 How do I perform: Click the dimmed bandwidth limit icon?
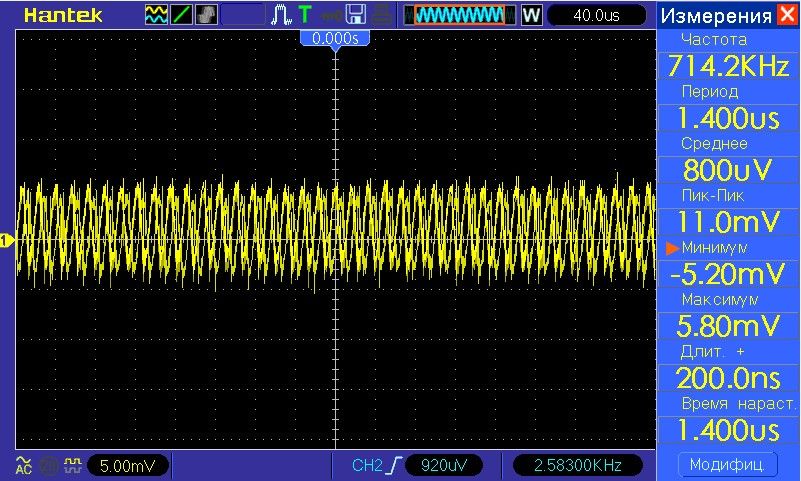click(x=48, y=465)
